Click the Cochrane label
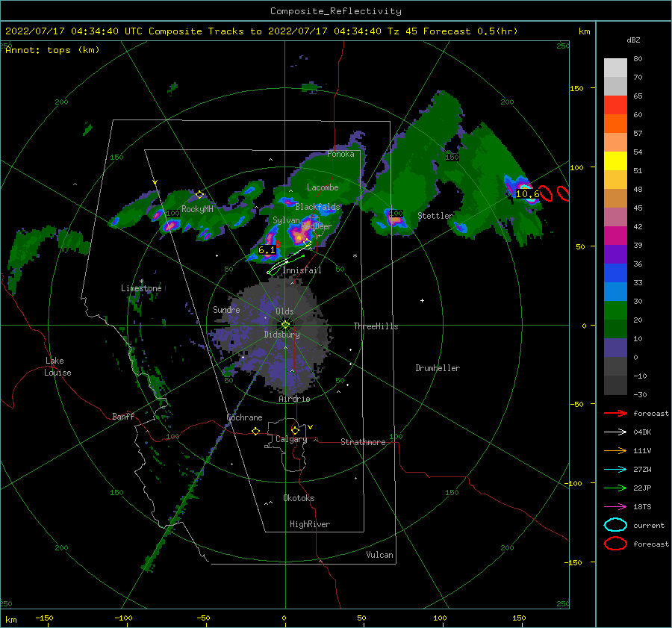This screenshot has height=628, width=672. 244,417
